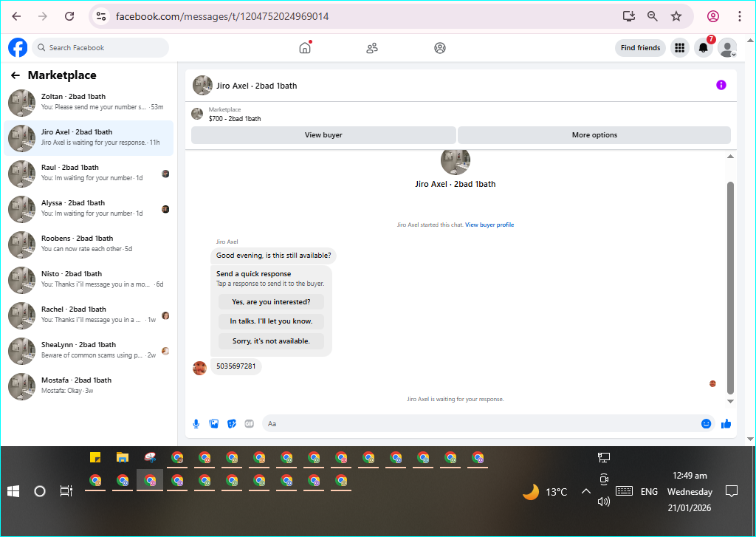This screenshot has width=756, height=537.
Task: Open Windows Start menu
Action: (x=13, y=492)
